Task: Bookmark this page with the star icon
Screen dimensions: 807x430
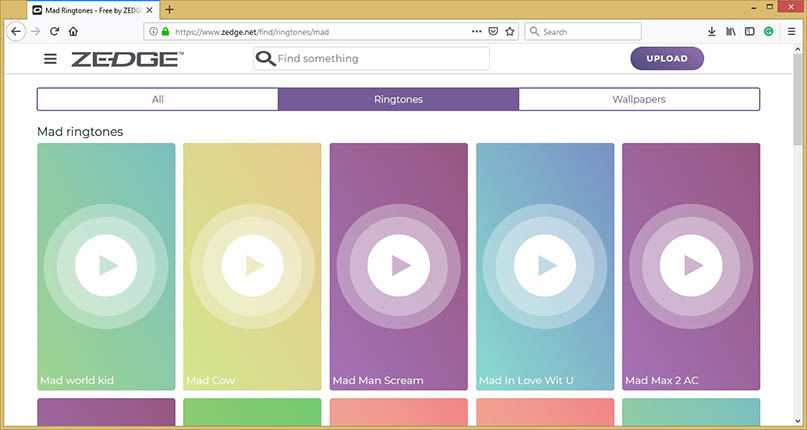Action: pyautogui.click(x=509, y=32)
